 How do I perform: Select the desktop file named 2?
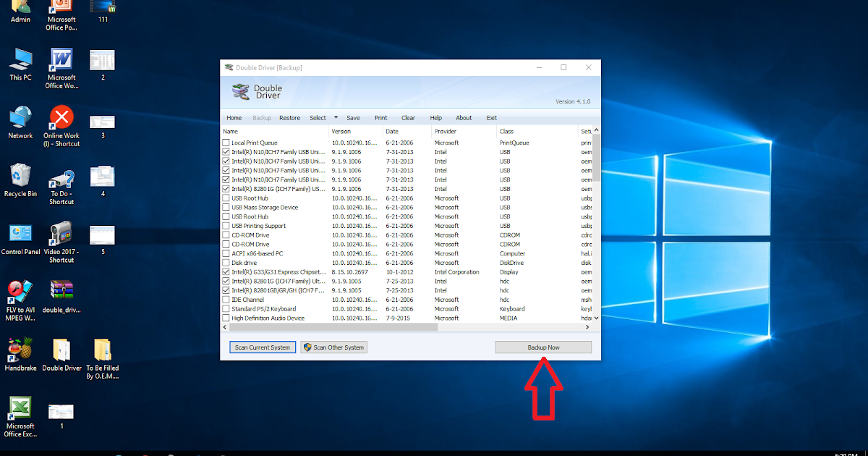[103, 65]
